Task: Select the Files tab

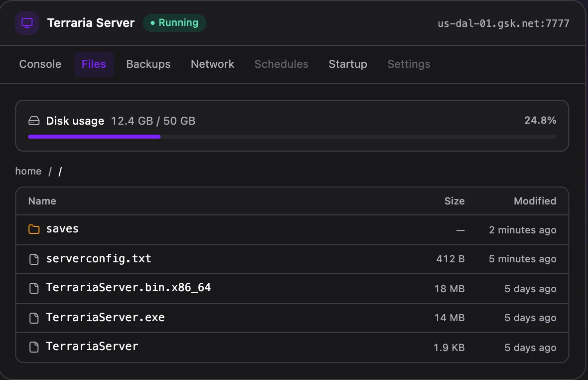Action: [94, 64]
